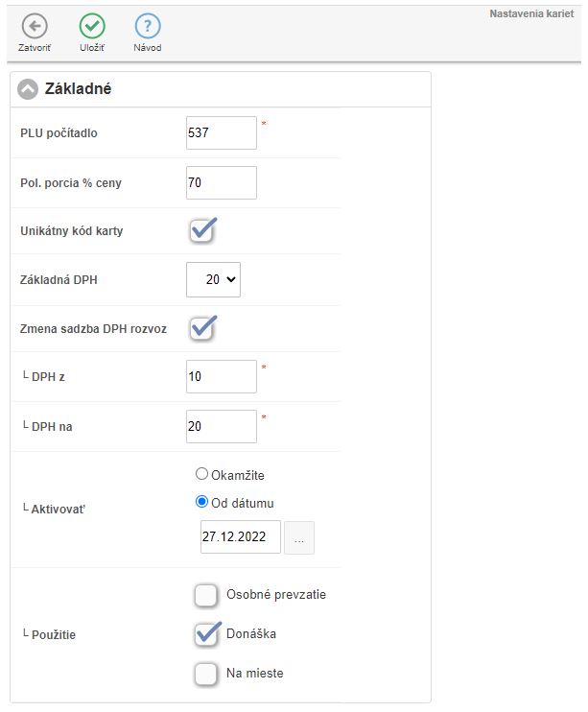
Task: Open the Základná DPH dropdown
Action: pyautogui.click(x=214, y=280)
